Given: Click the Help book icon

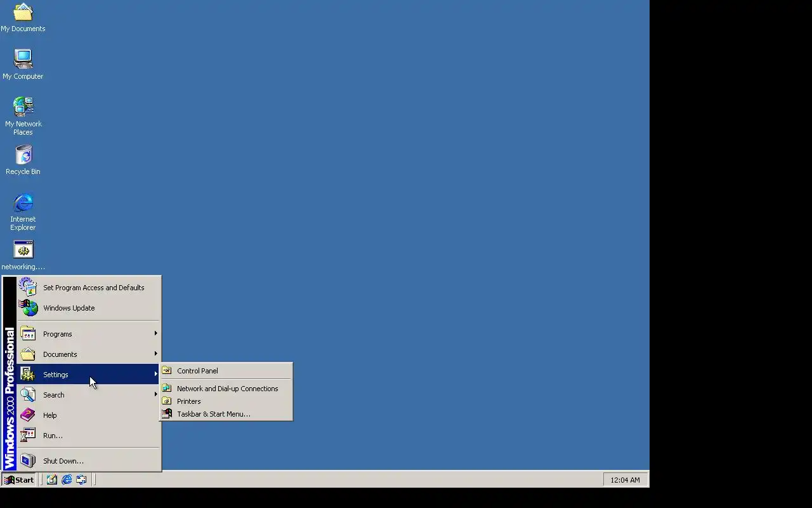Looking at the screenshot, I should pos(28,415).
